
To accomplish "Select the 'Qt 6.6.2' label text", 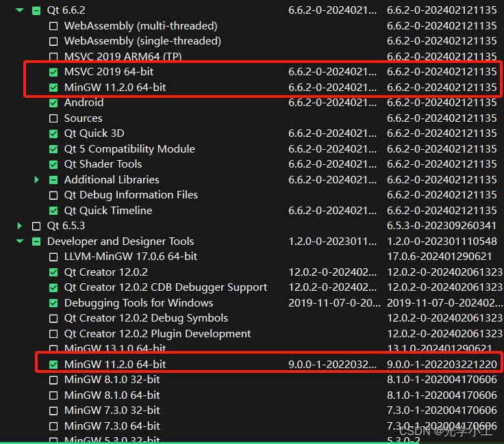I will tap(66, 10).
